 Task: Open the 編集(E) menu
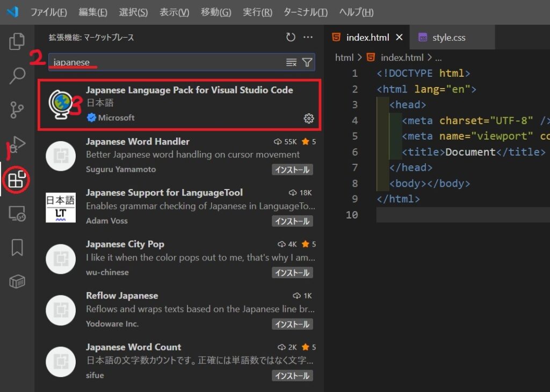pos(93,12)
